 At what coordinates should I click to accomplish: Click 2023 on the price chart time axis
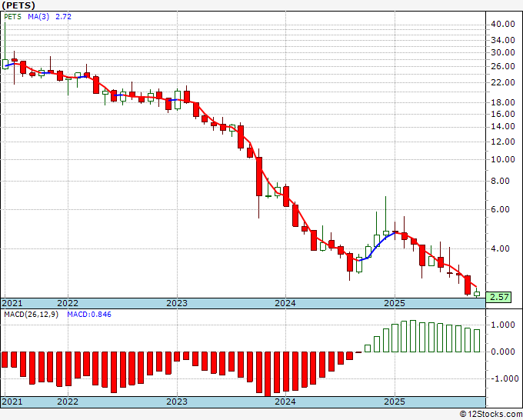[x=177, y=303]
